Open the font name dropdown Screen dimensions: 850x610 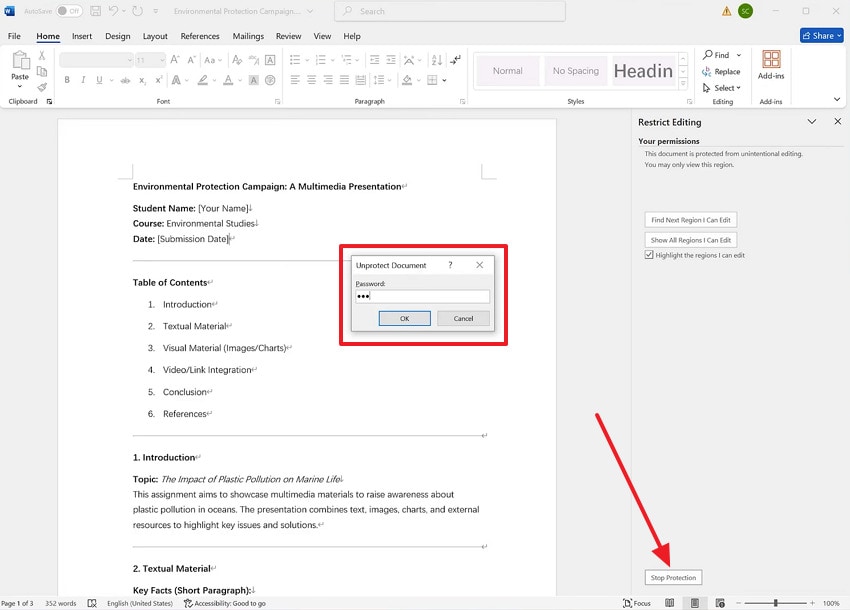[x=130, y=60]
